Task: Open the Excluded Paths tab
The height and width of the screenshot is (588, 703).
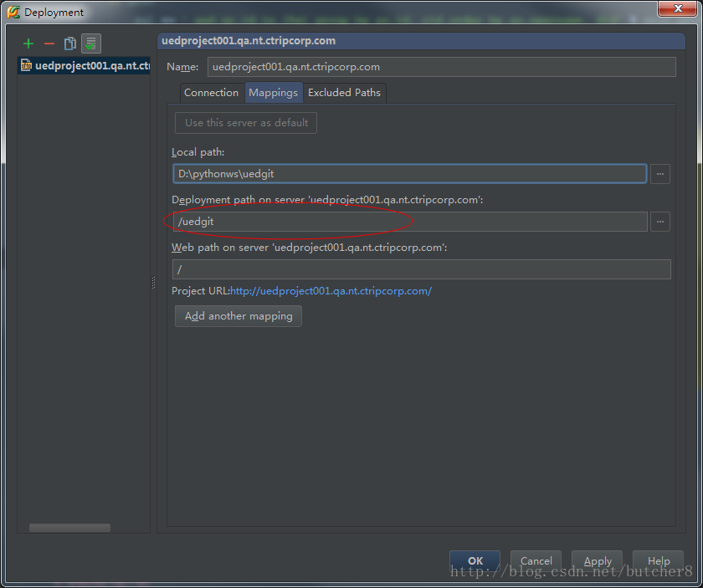Action: tap(344, 93)
